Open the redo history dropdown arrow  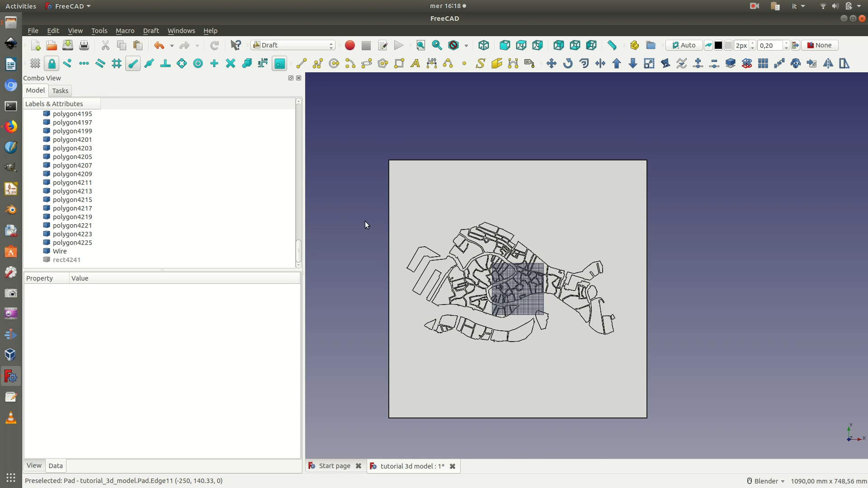tap(197, 46)
